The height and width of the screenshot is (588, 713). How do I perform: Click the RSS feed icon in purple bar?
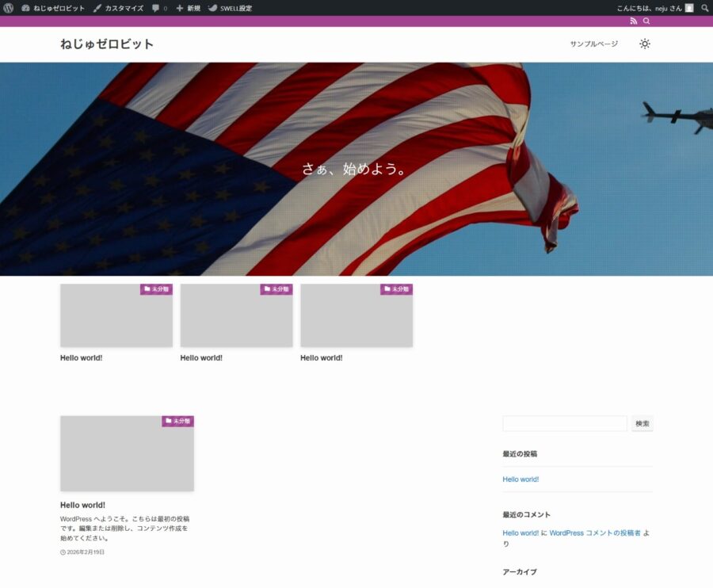(633, 21)
